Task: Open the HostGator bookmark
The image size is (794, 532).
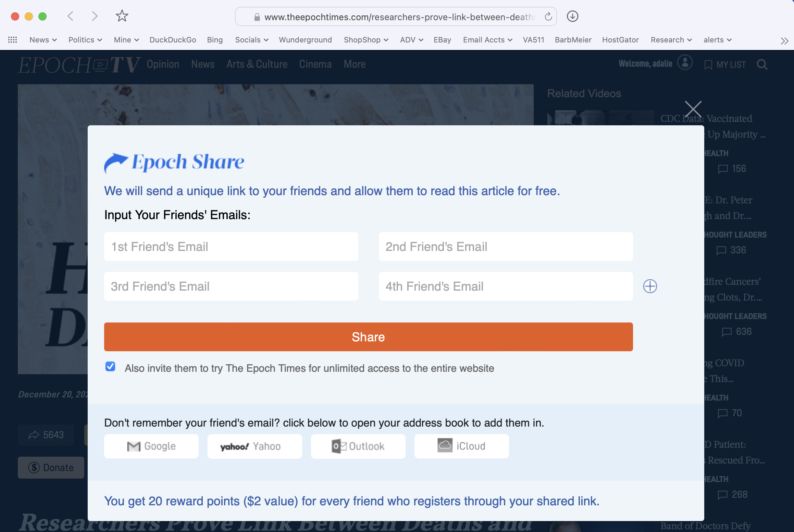Action: 621,40
